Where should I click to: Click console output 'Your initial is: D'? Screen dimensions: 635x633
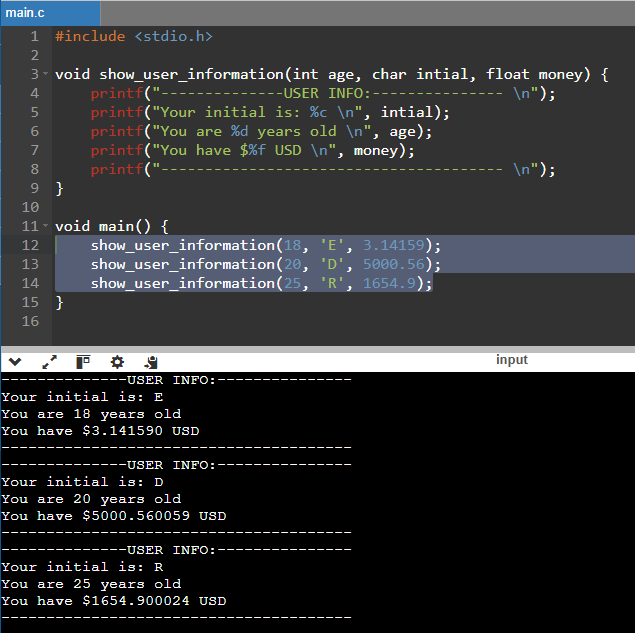[x=82, y=482]
